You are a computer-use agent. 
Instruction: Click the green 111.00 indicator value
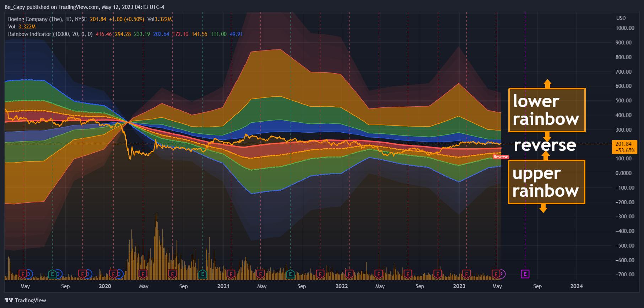(219, 34)
